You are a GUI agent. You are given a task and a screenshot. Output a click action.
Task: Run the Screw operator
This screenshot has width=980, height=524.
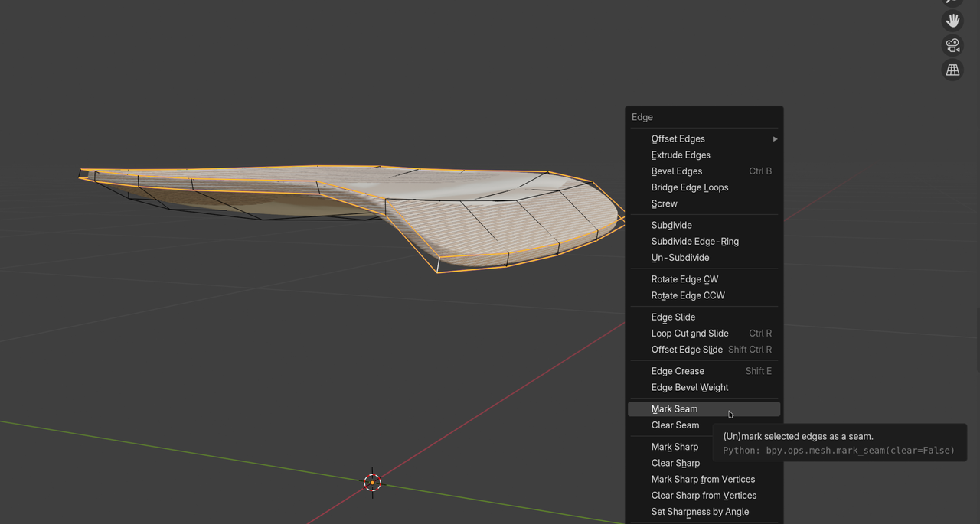(x=665, y=203)
